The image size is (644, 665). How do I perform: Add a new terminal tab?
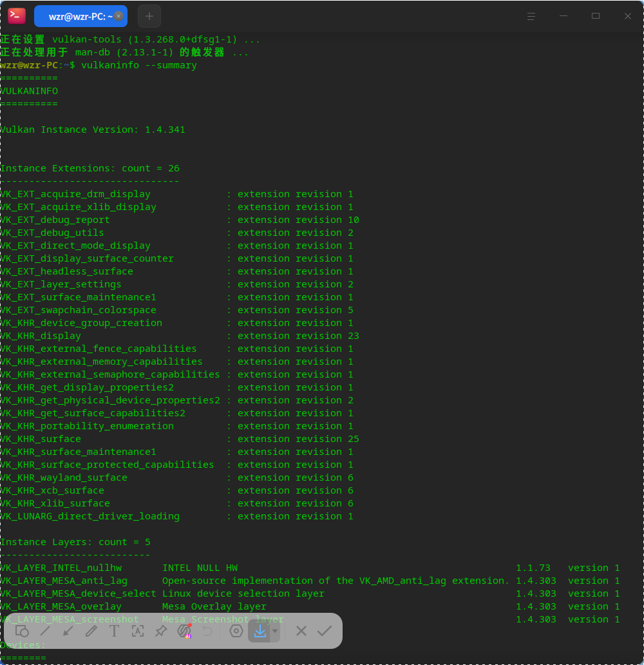coord(149,16)
